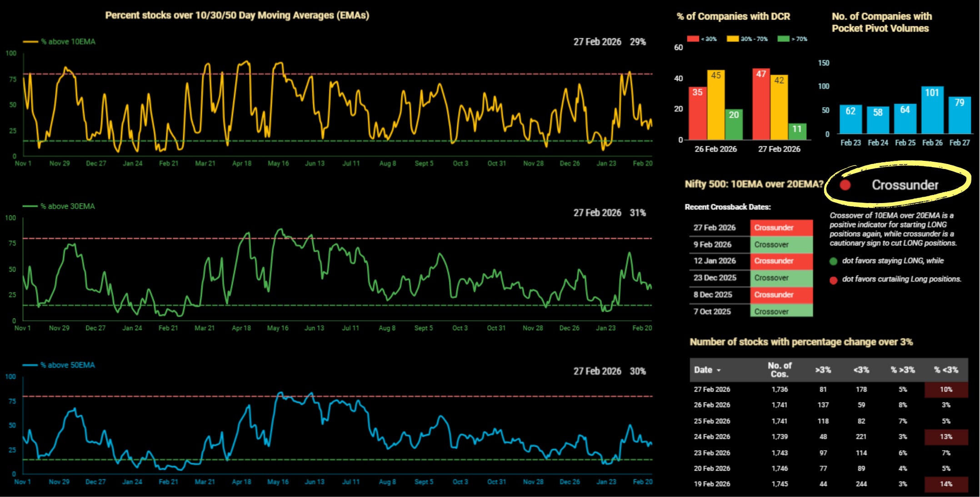Click the % <3% column header
The image size is (980, 497).
pos(946,370)
